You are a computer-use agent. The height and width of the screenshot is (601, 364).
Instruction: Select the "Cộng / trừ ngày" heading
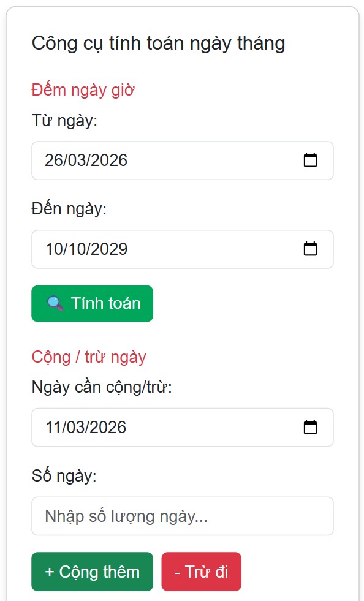coord(89,357)
